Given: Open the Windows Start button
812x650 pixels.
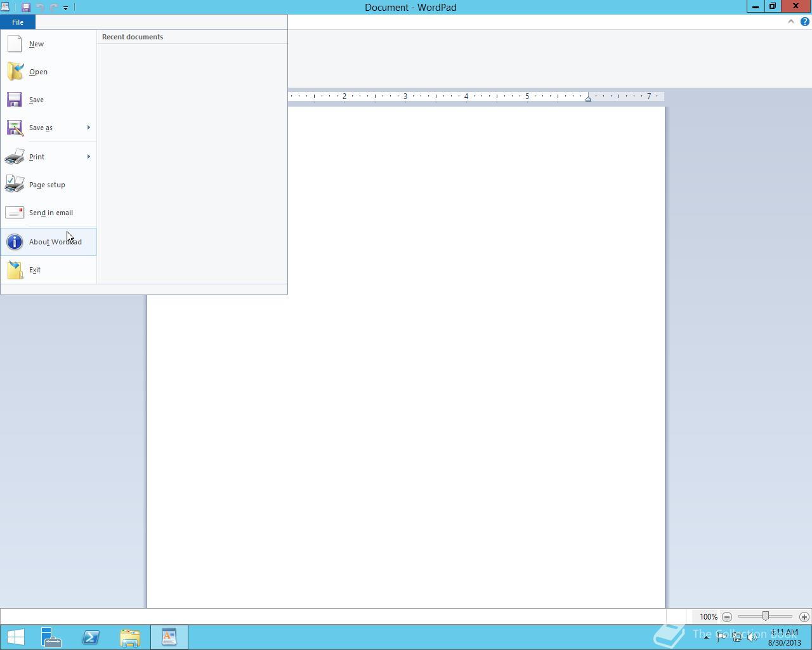Looking at the screenshot, I should pos(15,637).
